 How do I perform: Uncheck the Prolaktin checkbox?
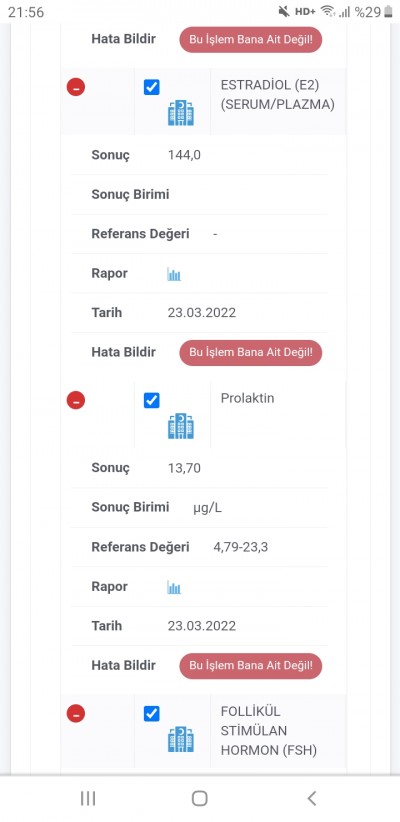click(x=152, y=401)
